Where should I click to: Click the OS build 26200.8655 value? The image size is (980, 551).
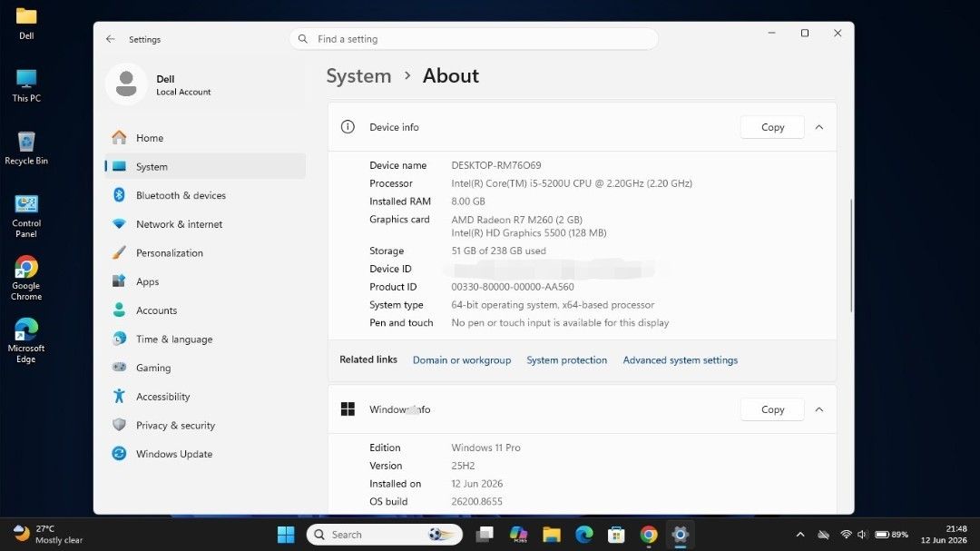pyautogui.click(x=477, y=502)
